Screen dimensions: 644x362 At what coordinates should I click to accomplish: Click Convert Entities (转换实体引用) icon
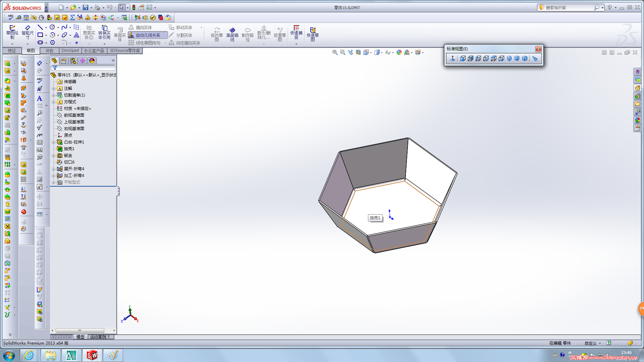point(104,32)
